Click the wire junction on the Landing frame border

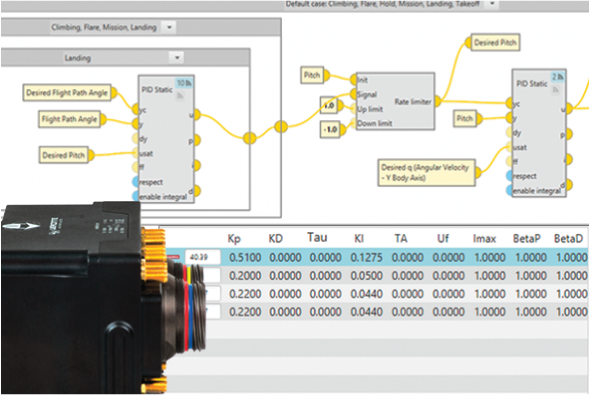click(249, 138)
